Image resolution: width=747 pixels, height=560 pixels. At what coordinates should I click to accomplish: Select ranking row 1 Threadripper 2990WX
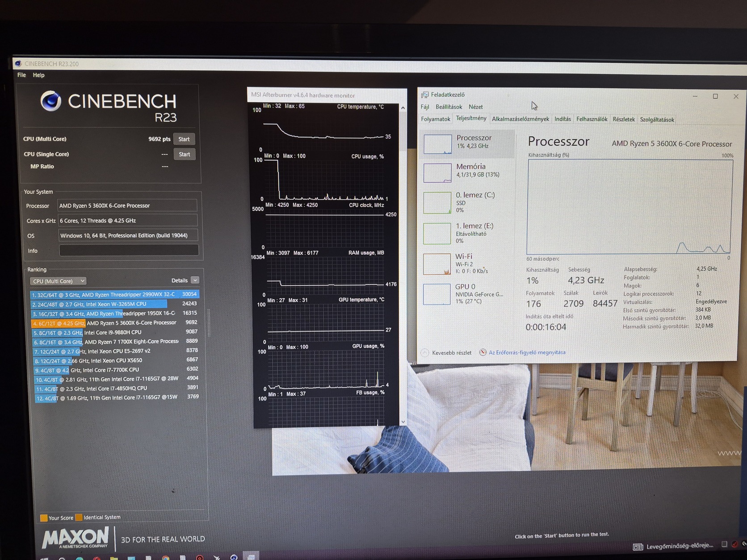click(x=114, y=294)
